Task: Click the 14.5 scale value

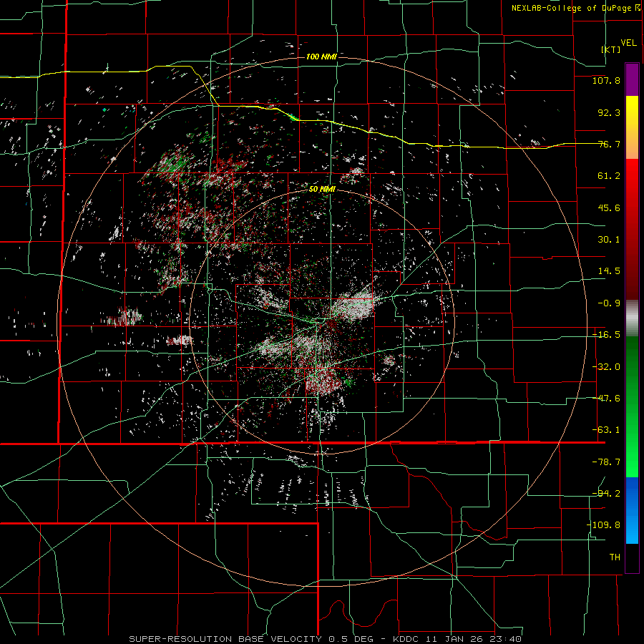Action: pyautogui.click(x=609, y=271)
